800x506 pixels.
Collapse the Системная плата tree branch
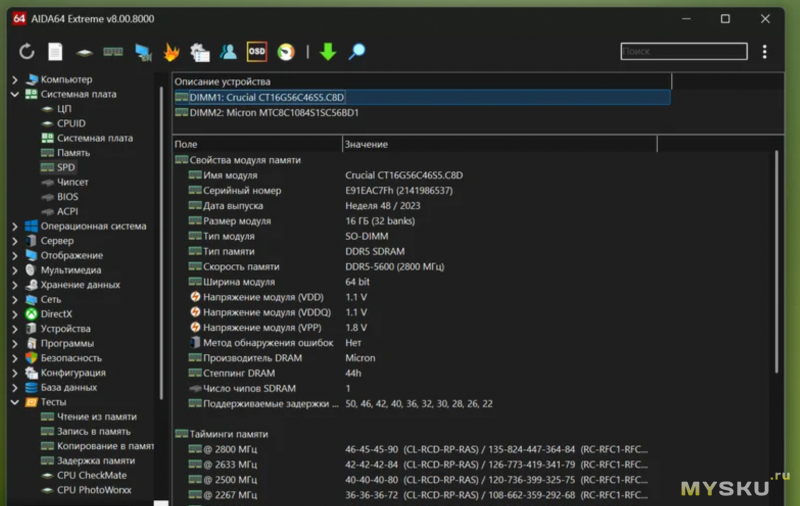click(x=15, y=95)
